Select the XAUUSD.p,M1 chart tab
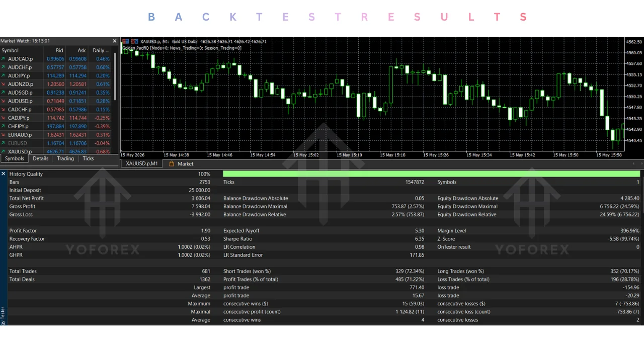644x362 pixels. [x=142, y=164]
